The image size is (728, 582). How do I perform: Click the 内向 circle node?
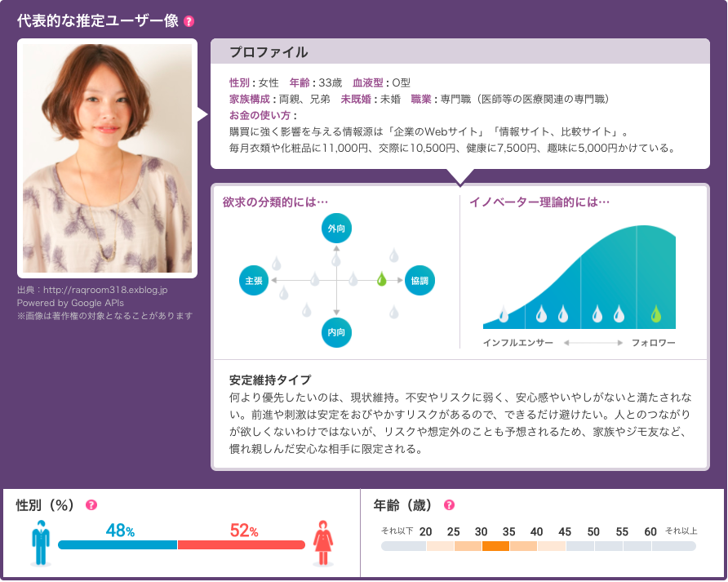[x=336, y=332]
